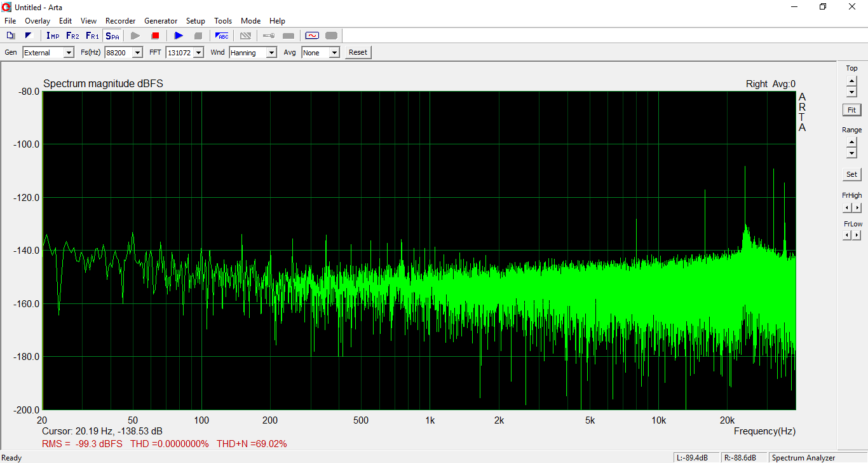Viewport: 868px width, 463px height.
Task: Open the Setup menu
Action: pyautogui.click(x=196, y=21)
